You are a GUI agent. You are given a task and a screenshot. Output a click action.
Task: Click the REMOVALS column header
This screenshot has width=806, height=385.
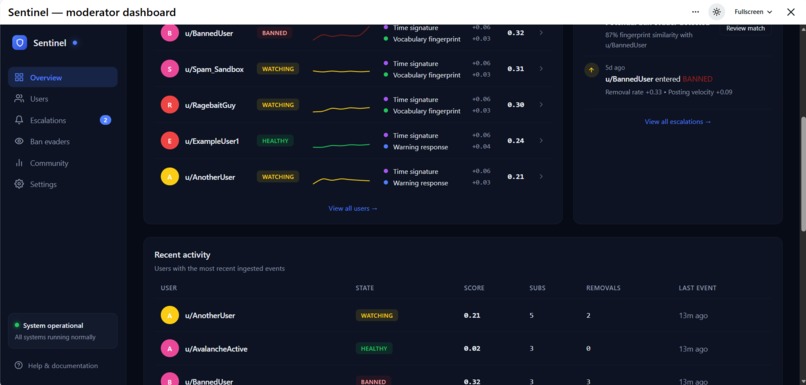[603, 288]
